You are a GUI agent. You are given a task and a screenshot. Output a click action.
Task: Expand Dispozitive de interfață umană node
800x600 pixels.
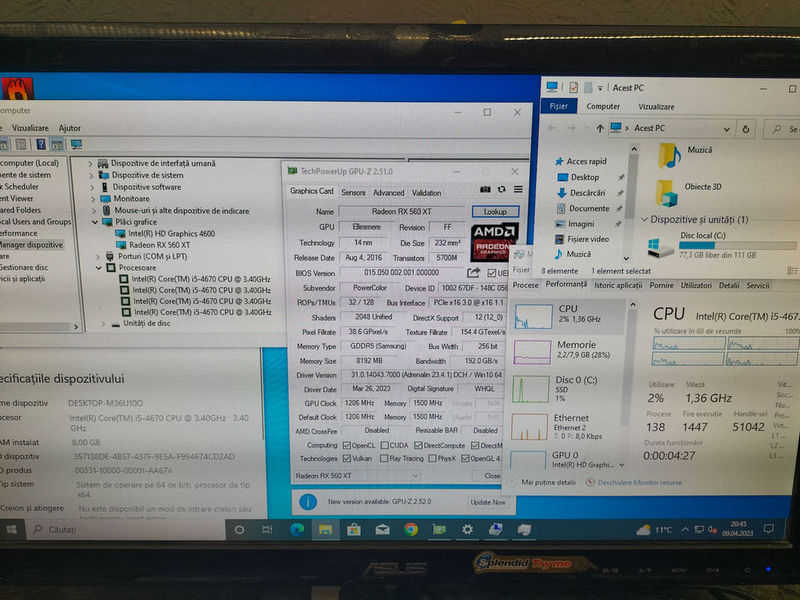[90, 163]
